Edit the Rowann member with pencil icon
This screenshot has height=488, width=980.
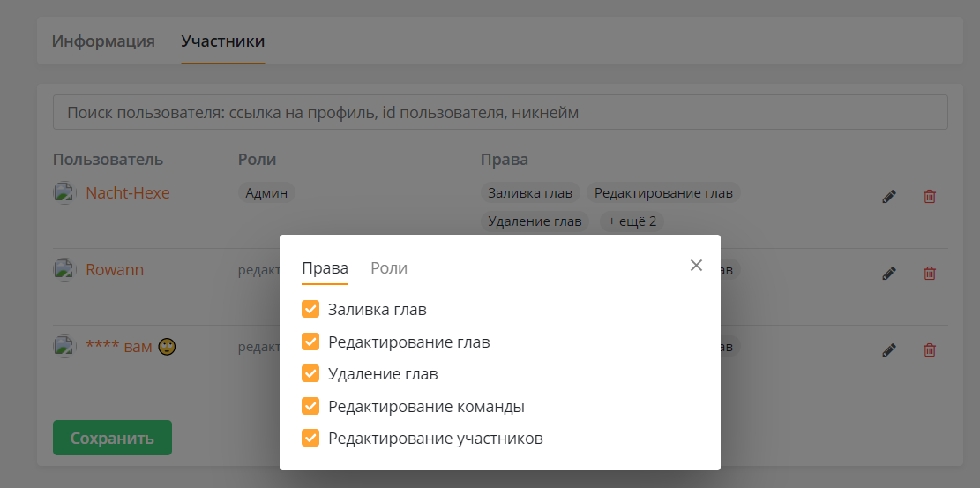(889, 274)
